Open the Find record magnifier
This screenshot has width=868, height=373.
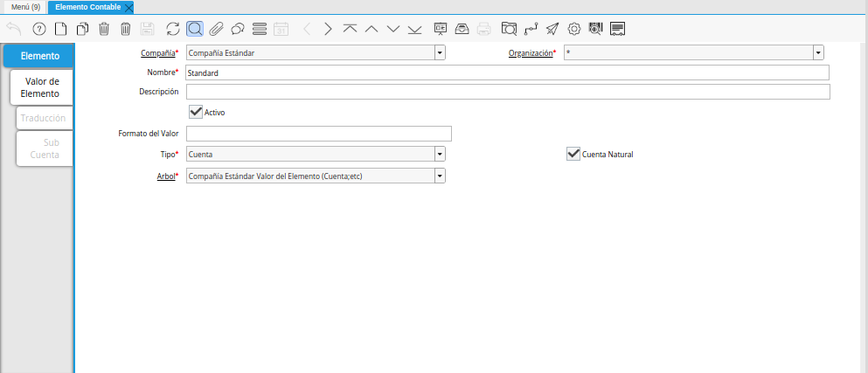(195, 29)
